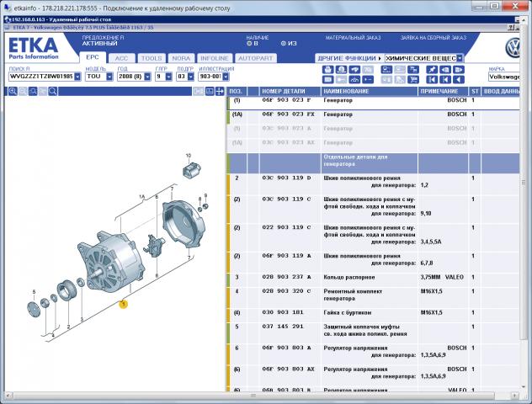Switch to the EPC tab
Image resolution: width=532 pixels, height=404 pixels.
click(x=93, y=58)
